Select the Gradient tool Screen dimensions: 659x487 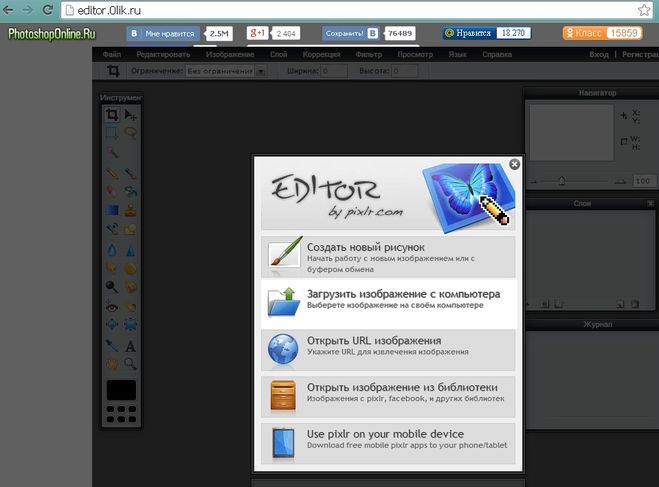point(112,210)
